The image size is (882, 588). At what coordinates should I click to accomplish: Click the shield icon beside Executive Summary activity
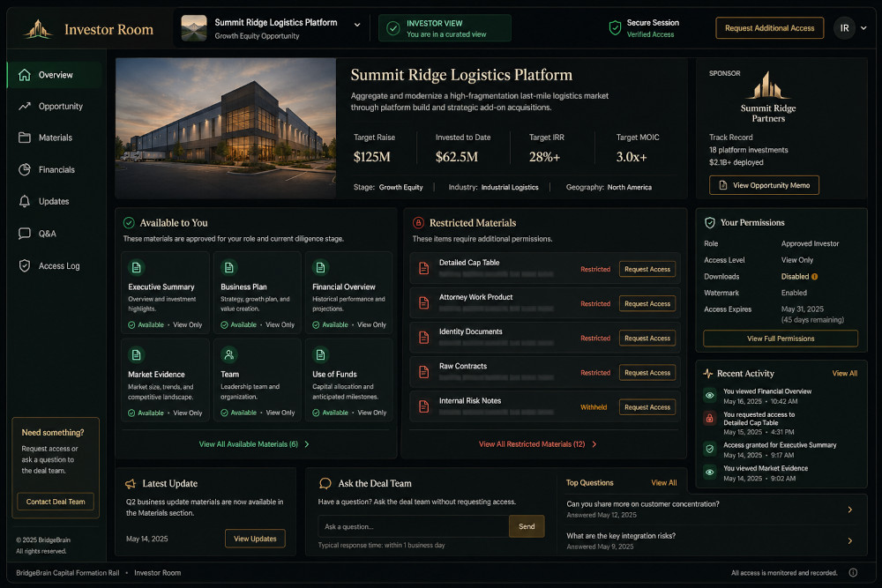coord(710,449)
